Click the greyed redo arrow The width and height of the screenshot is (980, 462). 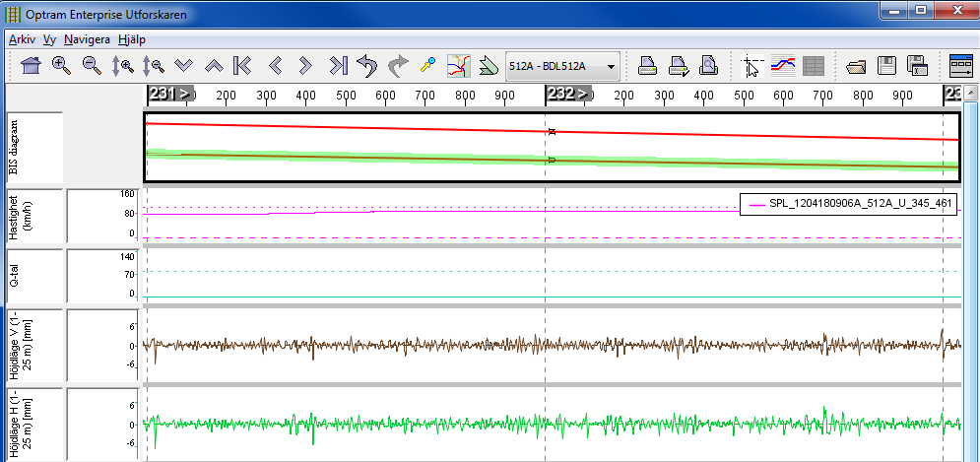point(398,66)
